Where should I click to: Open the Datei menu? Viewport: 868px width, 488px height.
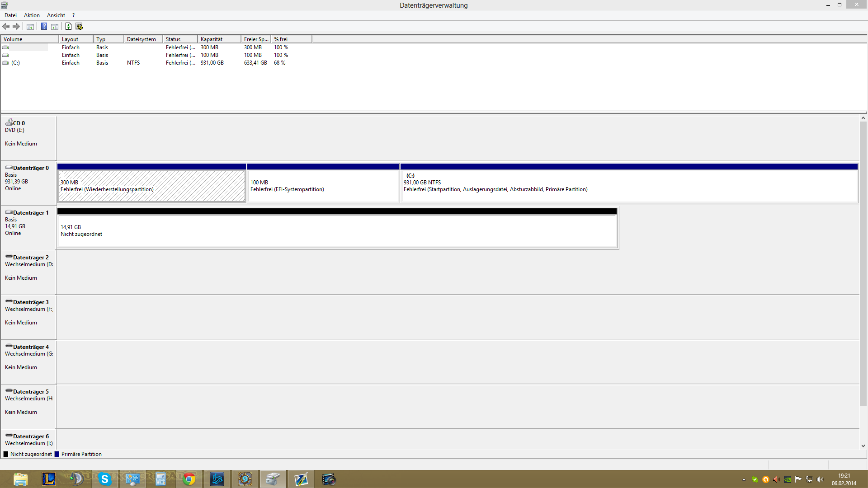click(10, 15)
